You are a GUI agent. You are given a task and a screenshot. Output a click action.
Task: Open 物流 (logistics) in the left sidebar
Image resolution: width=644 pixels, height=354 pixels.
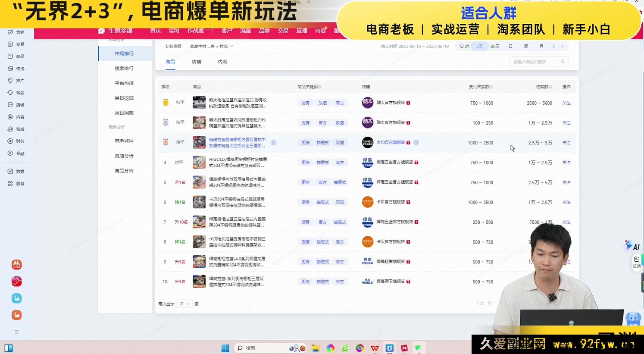[16, 69]
